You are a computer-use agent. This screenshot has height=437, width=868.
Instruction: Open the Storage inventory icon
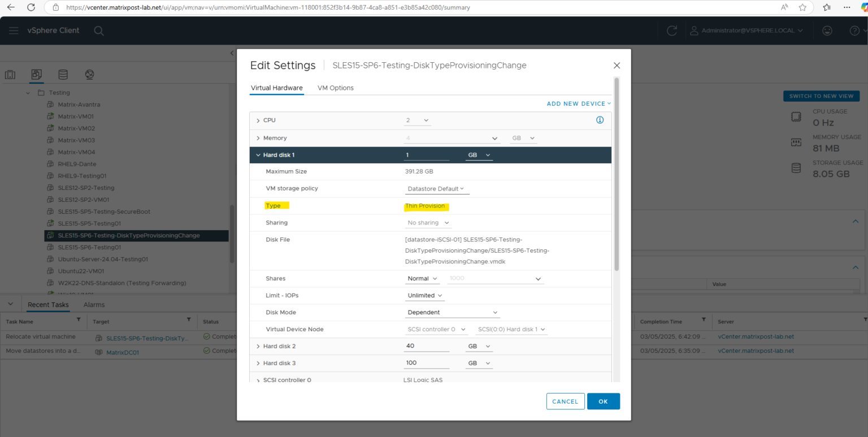click(x=63, y=74)
